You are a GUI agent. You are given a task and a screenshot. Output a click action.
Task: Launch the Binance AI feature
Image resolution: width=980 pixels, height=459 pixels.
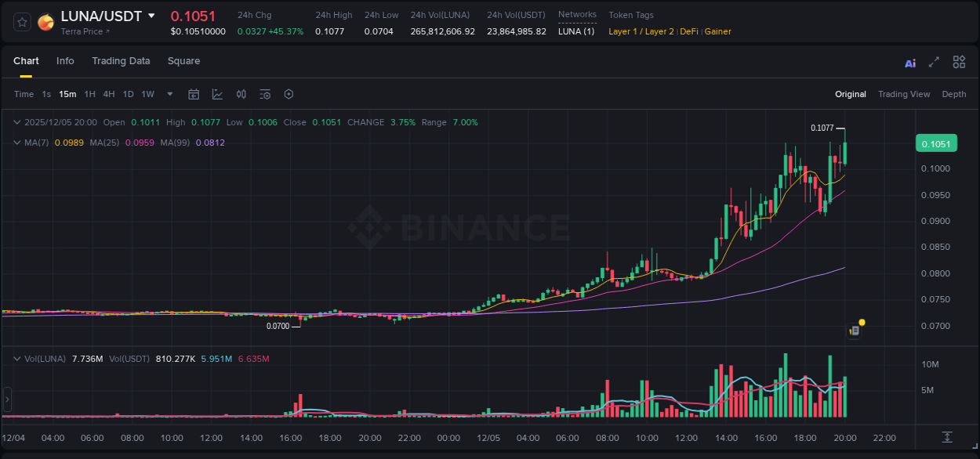pos(909,61)
